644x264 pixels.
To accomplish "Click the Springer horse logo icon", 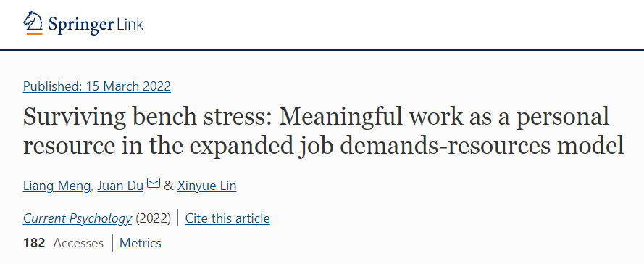I will (33, 20).
